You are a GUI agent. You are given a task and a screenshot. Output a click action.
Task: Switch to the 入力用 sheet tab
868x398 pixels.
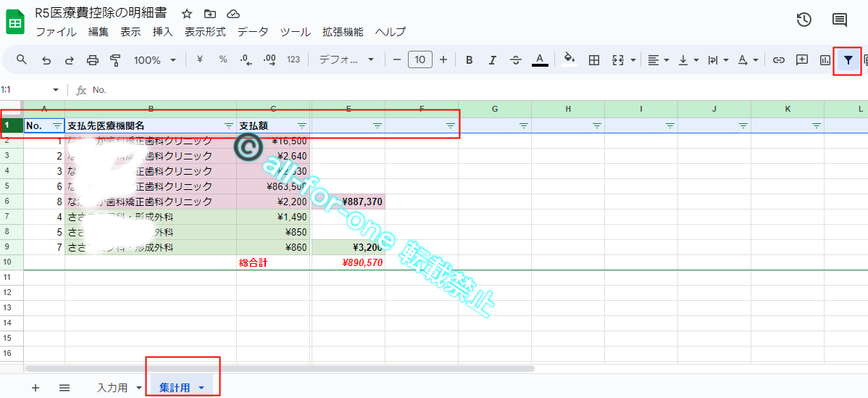[112, 387]
